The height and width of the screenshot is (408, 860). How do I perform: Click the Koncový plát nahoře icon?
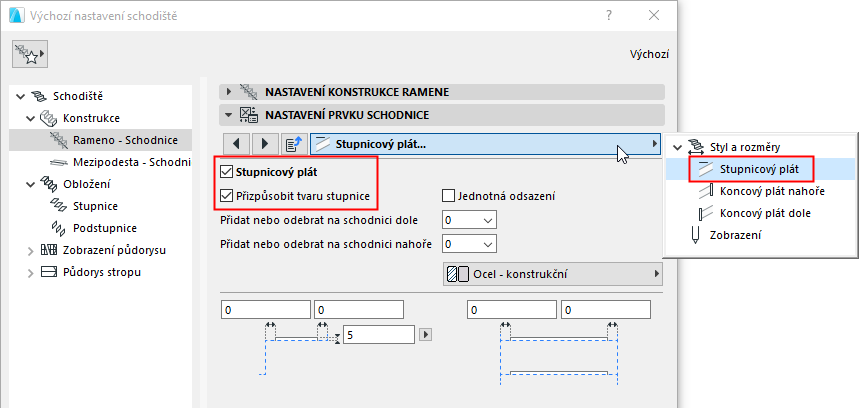coord(705,191)
